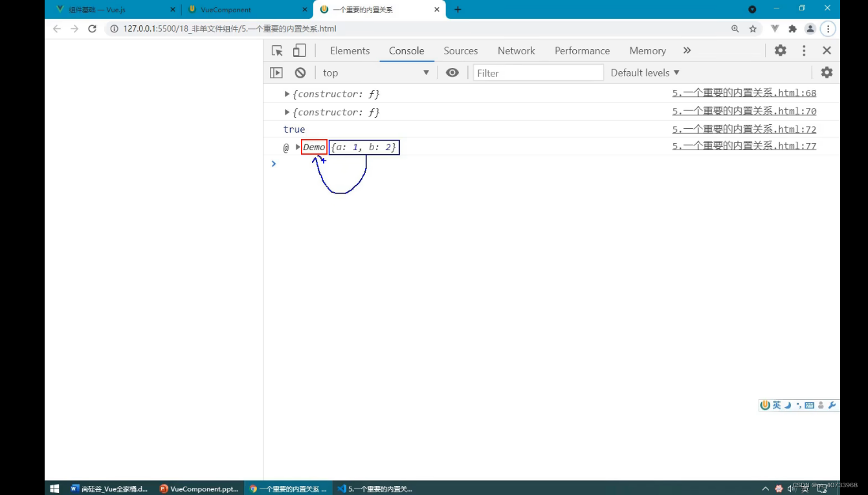Show more DevTools tabs with the double chevron
The height and width of the screenshot is (495, 868).
[687, 50]
